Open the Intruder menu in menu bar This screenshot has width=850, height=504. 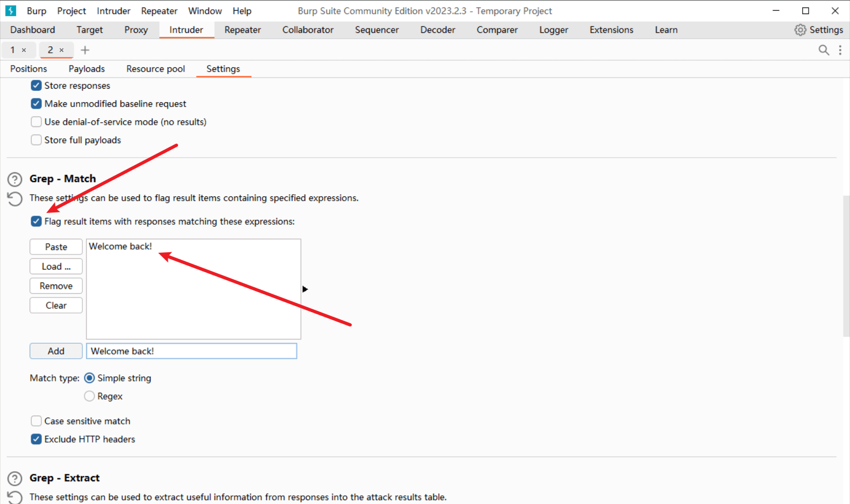pos(114,11)
